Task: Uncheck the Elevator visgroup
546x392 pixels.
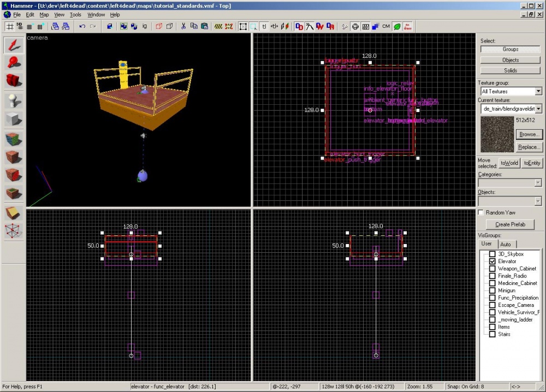Action: pos(492,262)
